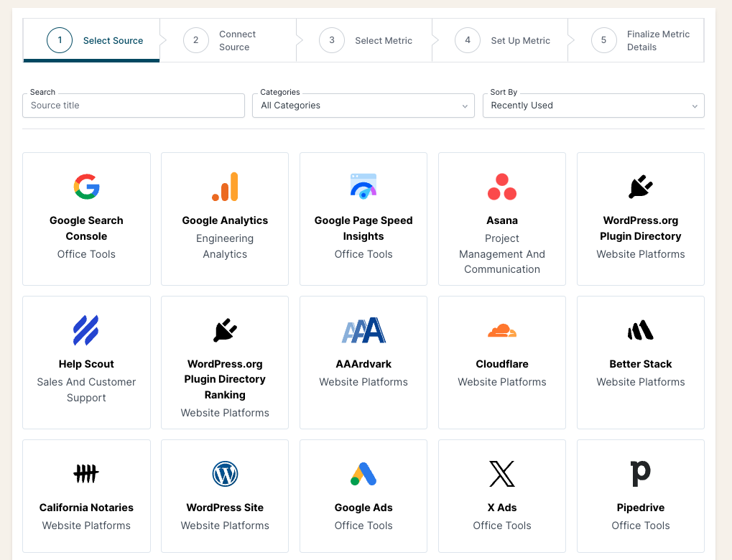Change Sort By from Recently Used
The image size is (732, 560).
tap(593, 105)
